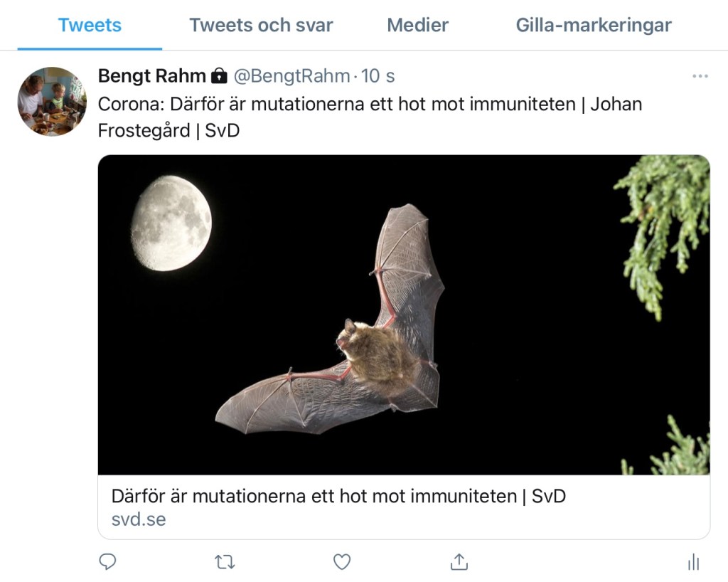Click the padlock icon beside Bengt Rahm
Image resolution: width=728 pixels, height=582 pixels.
point(220,75)
